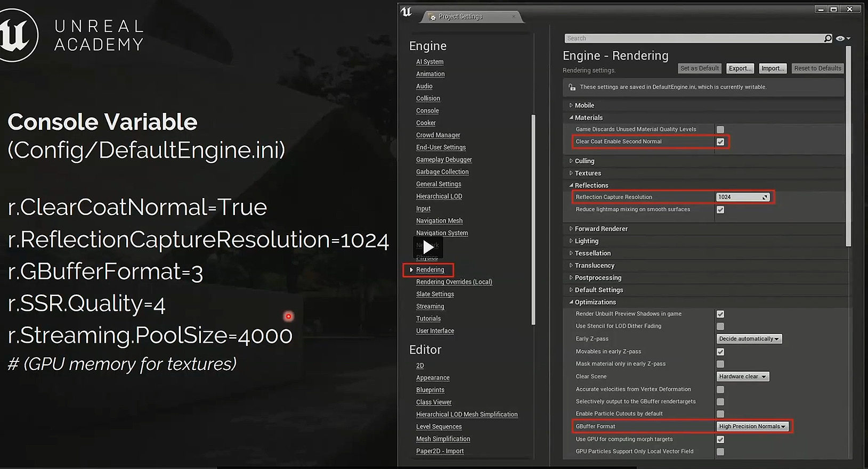Close the Project Settings tab
The height and width of the screenshot is (469, 868).
point(514,17)
